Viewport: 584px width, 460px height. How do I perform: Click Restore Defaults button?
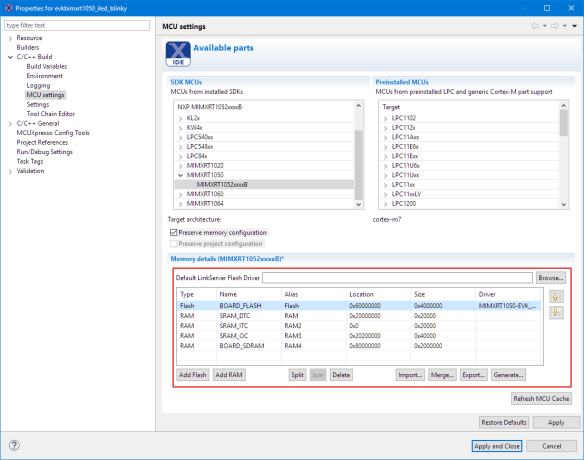[504, 422]
